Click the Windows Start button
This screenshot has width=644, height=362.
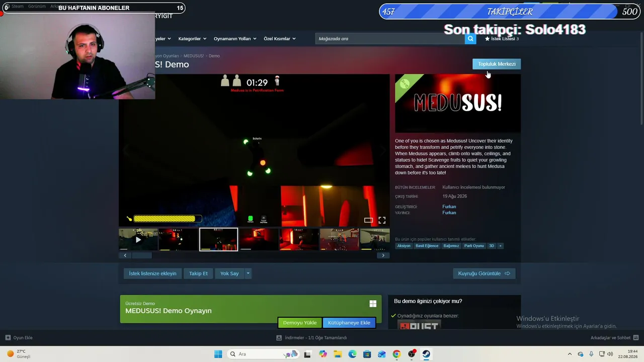pos(218,354)
